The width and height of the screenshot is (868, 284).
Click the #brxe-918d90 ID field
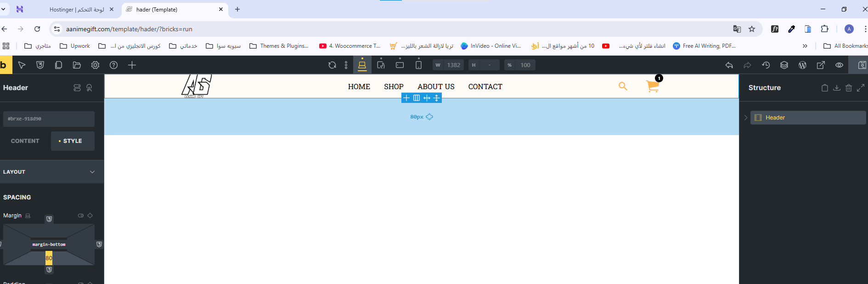(49, 119)
